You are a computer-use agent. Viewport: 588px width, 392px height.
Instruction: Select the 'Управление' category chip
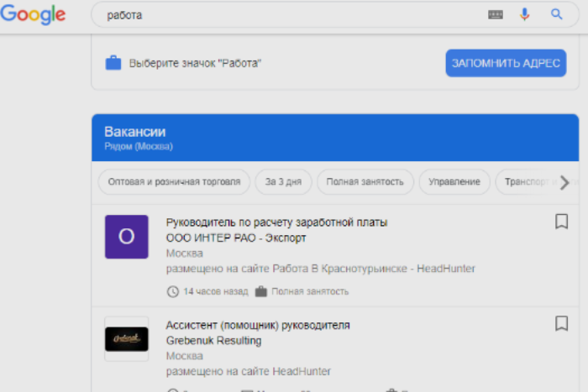454,181
